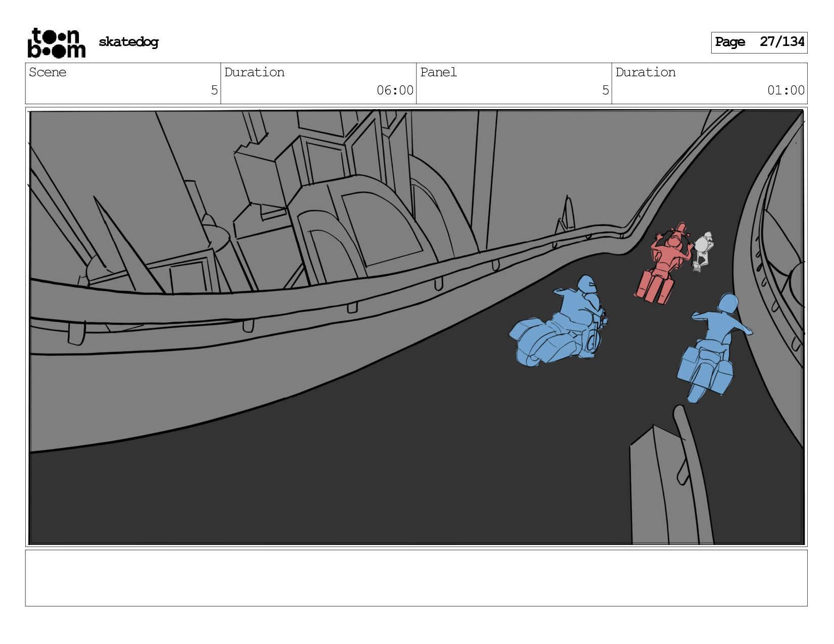Viewport: 834px width, 644px height.
Task: Click the empty notes box below the panel
Action: point(416,578)
